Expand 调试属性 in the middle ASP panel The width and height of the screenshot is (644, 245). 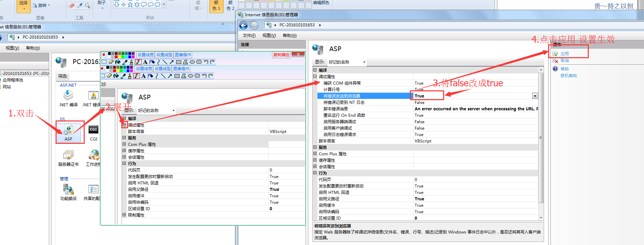coord(124,125)
